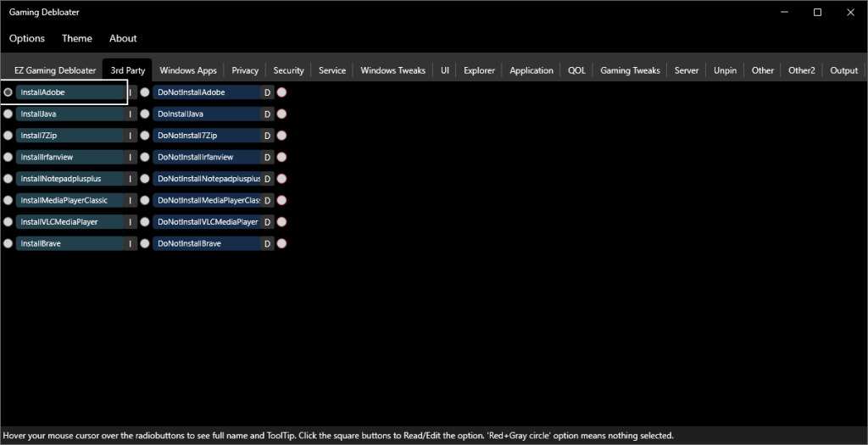Screen dimensions: 868x445
Task: Open the 'I' square button next to InstallVLCMediaPlayer
Action: coord(131,222)
